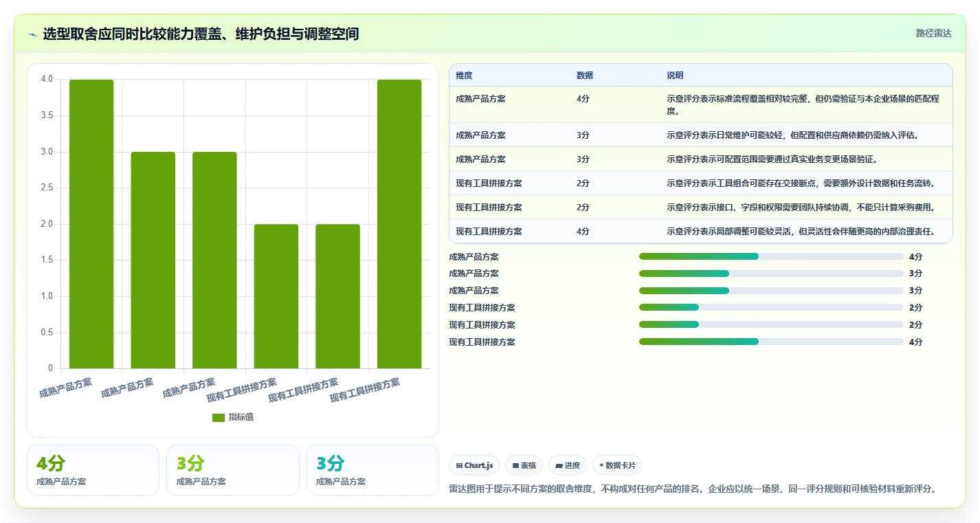Click the description about 可配置范围需要通过真实业务变更场景验证
Image resolution: width=980 pixels, height=523 pixels.
pyautogui.click(x=772, y=159)
